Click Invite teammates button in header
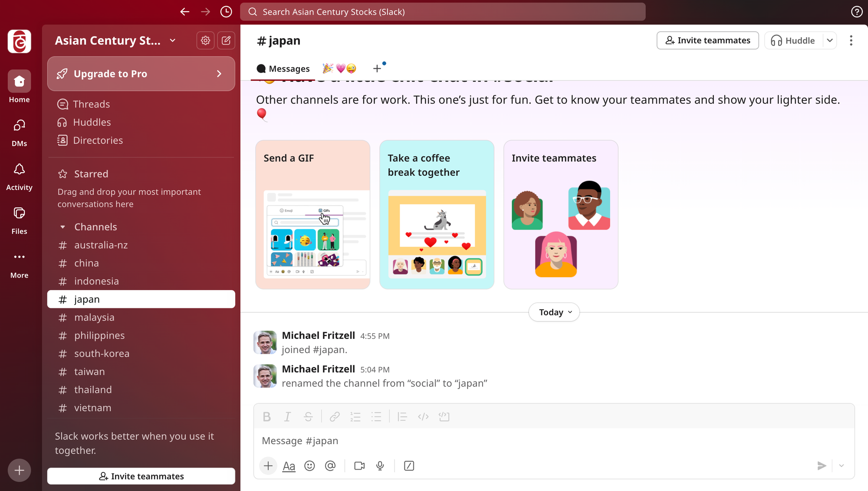Screen dimensions: 868x491 coord(707,40)
